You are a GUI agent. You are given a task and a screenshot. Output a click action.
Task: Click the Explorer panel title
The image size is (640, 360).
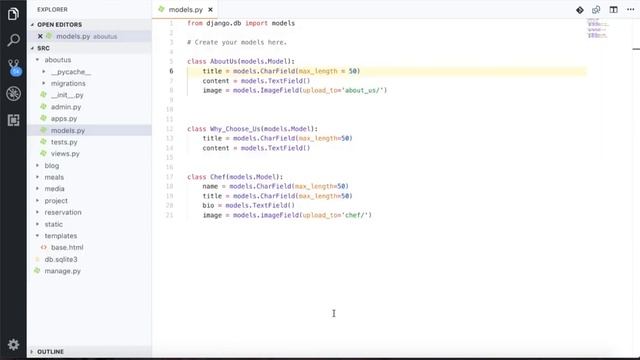tap(52, 9)
